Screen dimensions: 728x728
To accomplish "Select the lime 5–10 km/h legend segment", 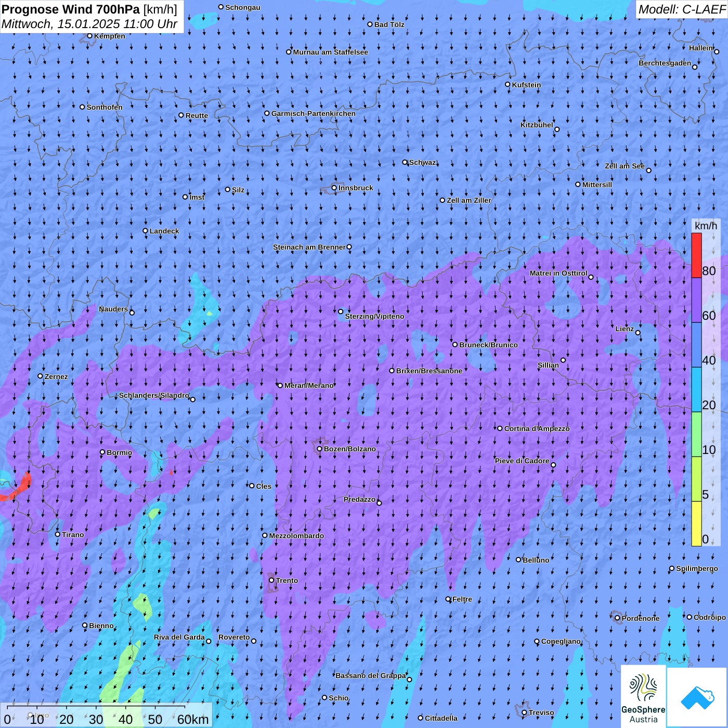I will coord(696,479).
